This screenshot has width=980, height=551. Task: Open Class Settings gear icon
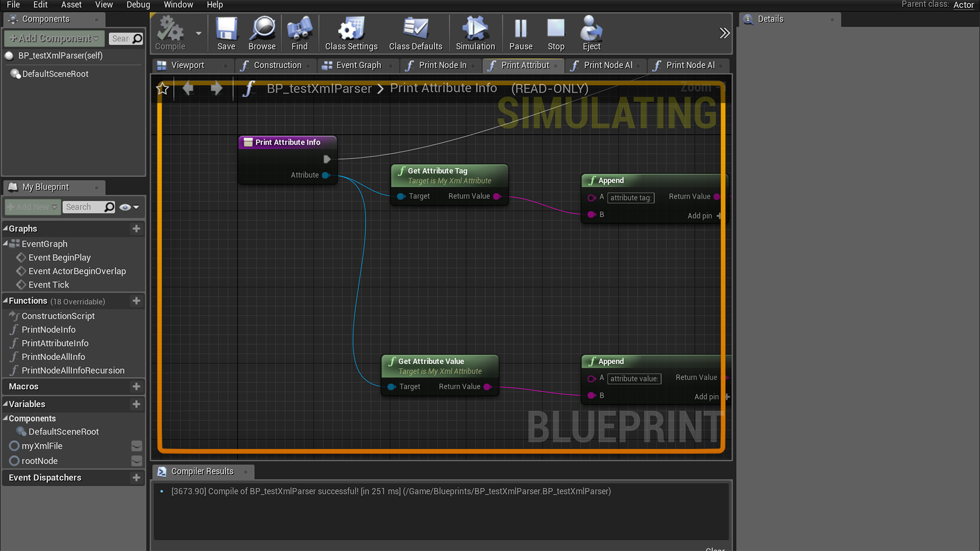coord(351,30)
